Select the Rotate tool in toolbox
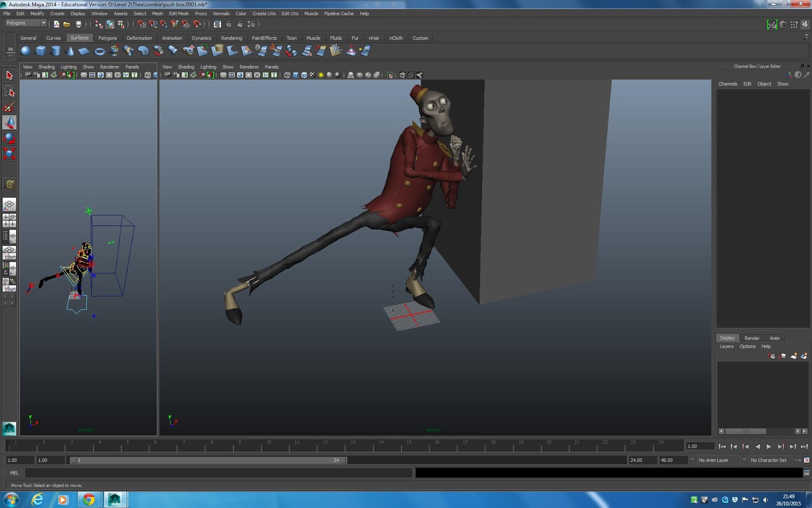Viewport: 812px width, 508px height. click(x=9, y=138)
